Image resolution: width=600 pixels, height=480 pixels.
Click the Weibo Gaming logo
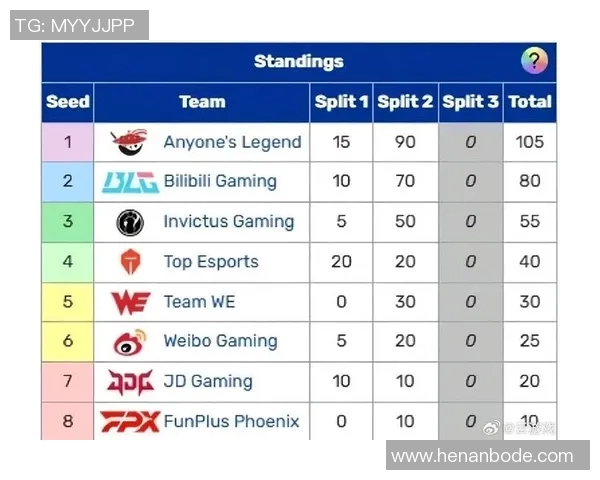[x=130, y=342]
